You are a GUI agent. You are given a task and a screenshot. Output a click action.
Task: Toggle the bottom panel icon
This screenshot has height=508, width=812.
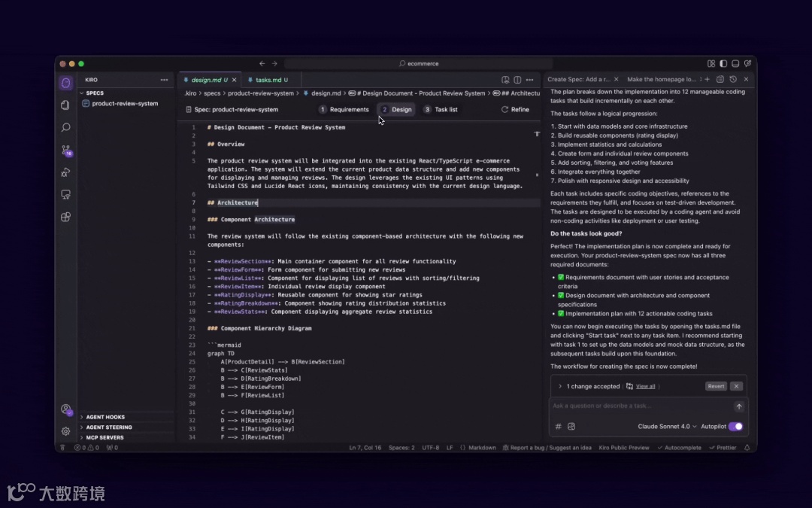(735, 64)
